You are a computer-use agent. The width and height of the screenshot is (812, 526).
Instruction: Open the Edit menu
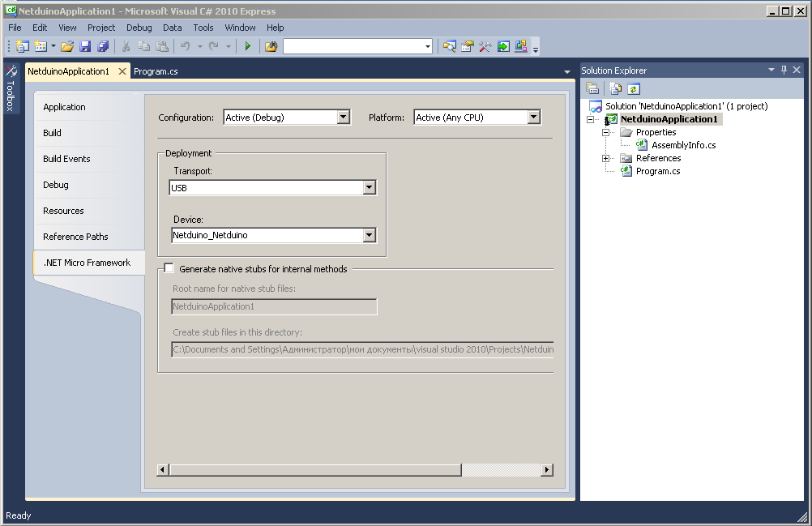point(40,28)
